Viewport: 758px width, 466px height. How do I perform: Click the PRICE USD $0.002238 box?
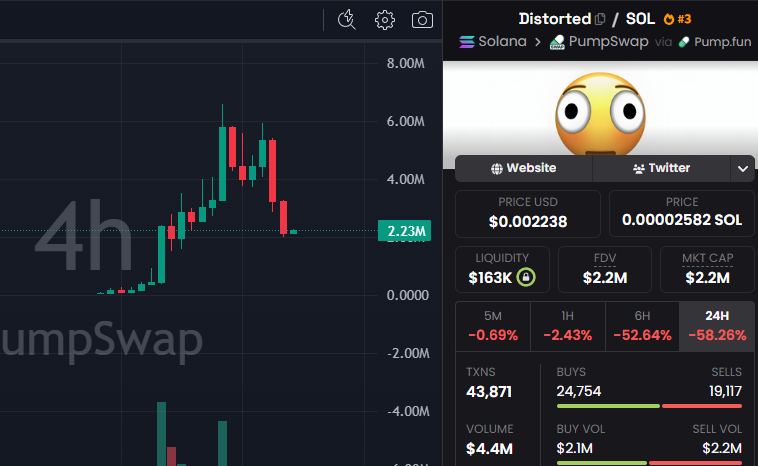[x=528, y=214]
